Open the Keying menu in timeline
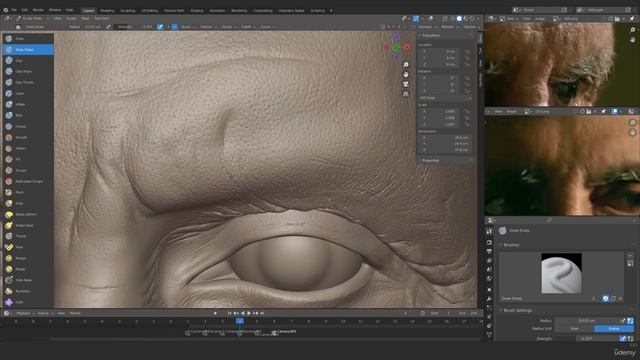 (44, 313)
